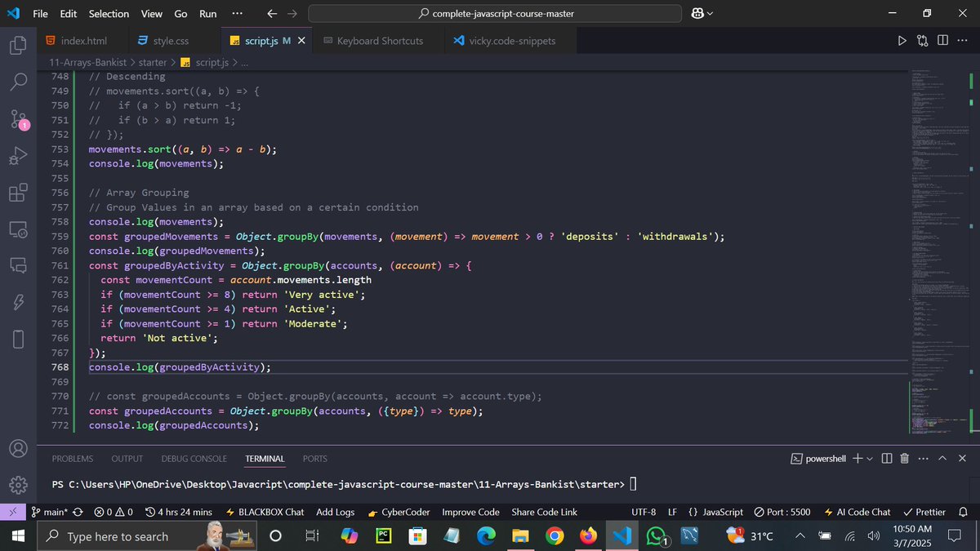
Task: Click the Run Code play icon
Action: pos(902,40)
